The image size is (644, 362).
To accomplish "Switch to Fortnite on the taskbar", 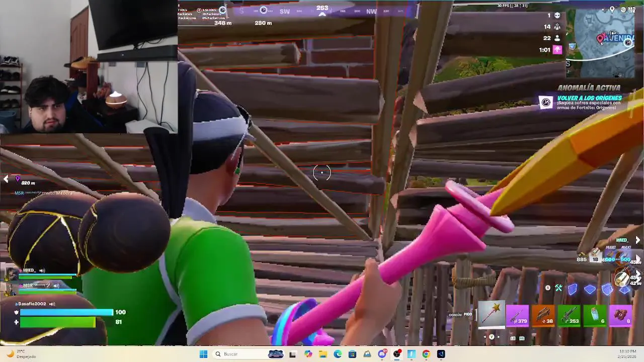I will tap(412, 354).
